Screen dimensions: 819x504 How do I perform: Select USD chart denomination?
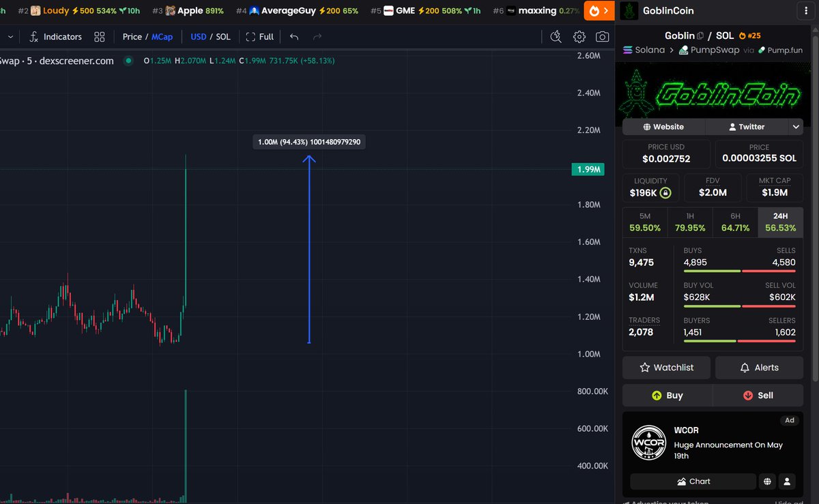pyautogui.click(x=199, y=37)
